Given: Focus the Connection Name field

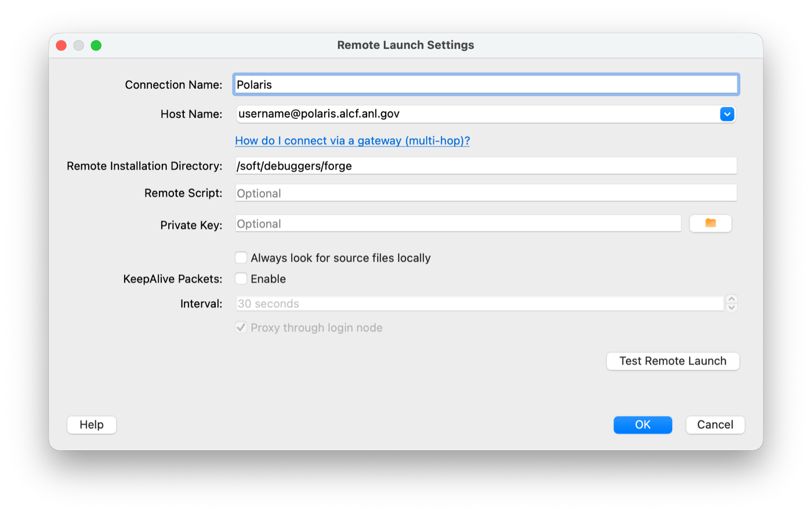Looking at the screenshot, I should pyautogui.click(x=486, y=85).
